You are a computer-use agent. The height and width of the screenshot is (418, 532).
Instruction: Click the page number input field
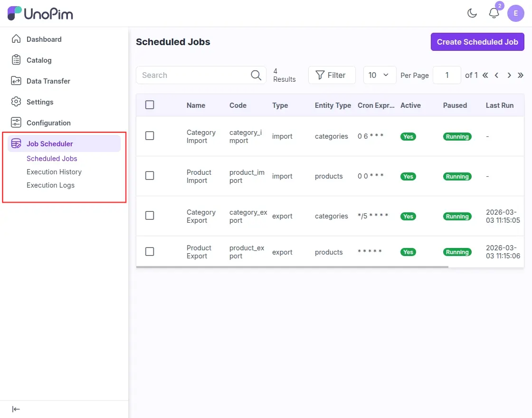(x=447, y=75)
